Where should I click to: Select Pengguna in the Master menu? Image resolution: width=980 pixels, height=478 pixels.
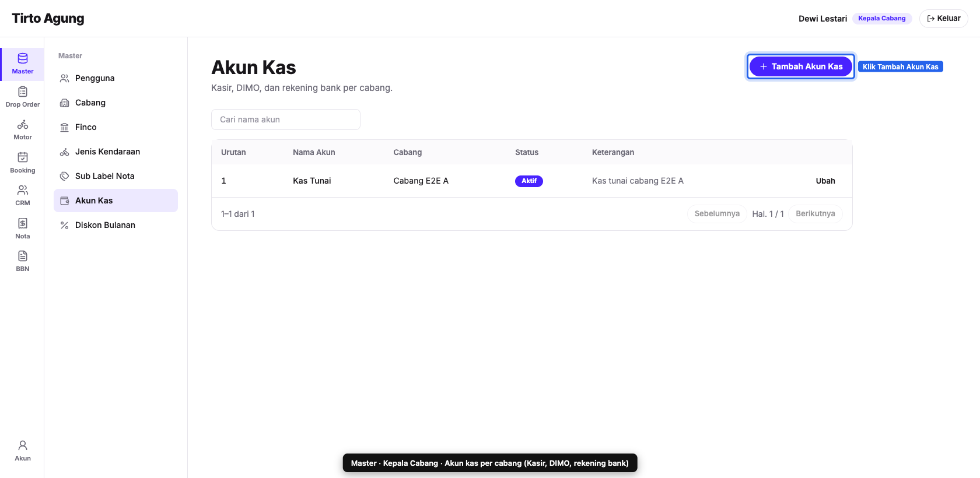tap(116, 78)
